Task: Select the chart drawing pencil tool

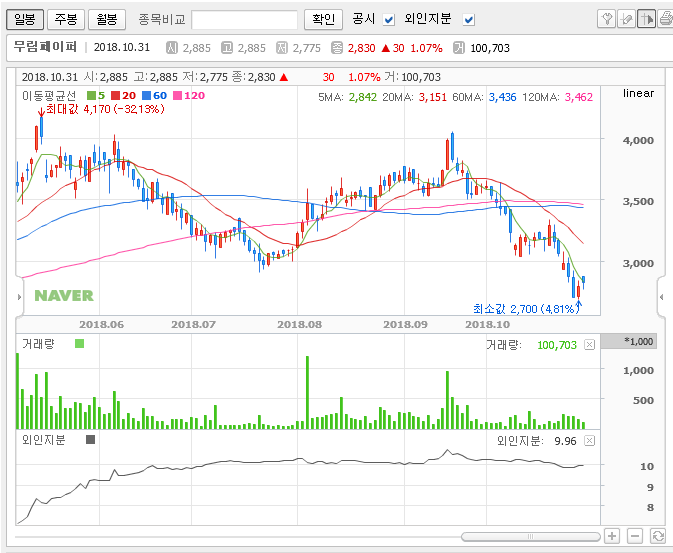Action: [x=626, y=19]
